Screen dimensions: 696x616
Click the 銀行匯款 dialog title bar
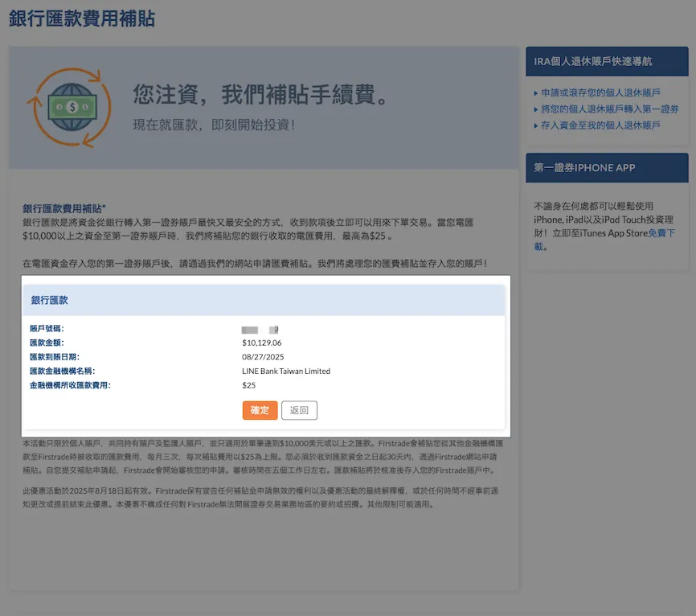click(x=264, y=300)
